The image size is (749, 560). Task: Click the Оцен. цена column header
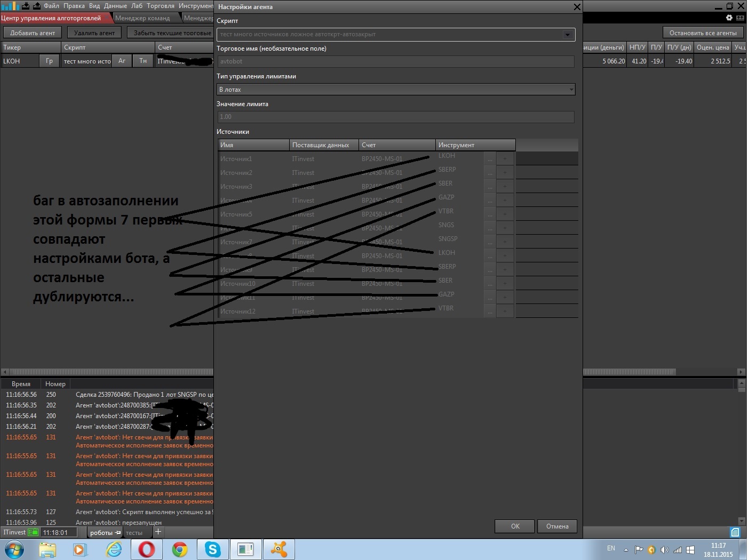[x=713, y=47]
